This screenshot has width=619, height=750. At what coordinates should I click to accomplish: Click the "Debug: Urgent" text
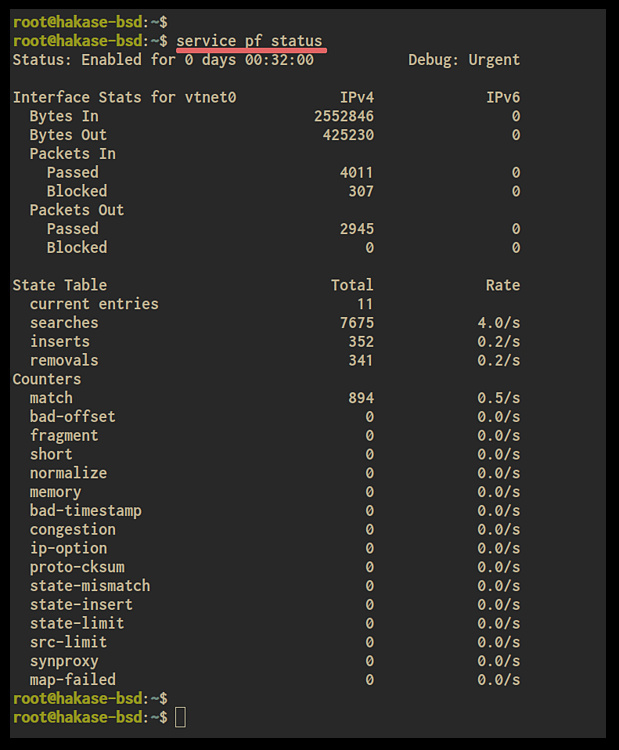[463, 60]
